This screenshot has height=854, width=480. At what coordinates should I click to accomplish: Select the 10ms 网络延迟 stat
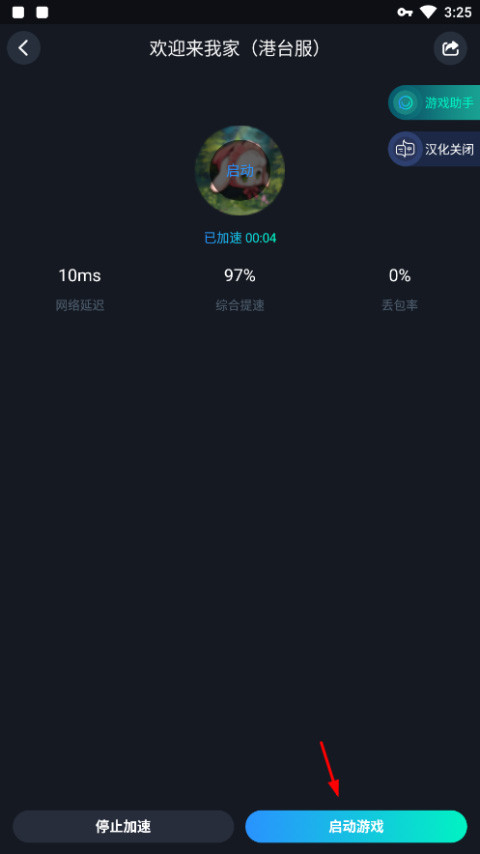point(80,289)
